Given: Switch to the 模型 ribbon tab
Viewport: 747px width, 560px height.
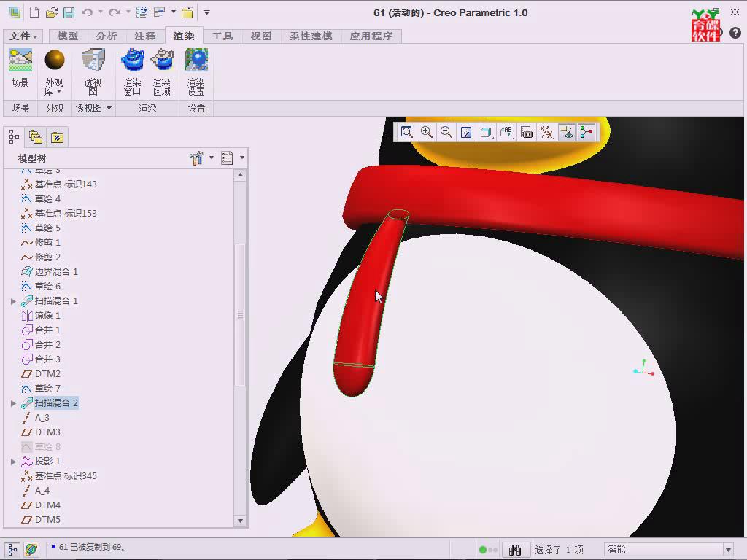Looking at the screenshot, I should 68,36.
